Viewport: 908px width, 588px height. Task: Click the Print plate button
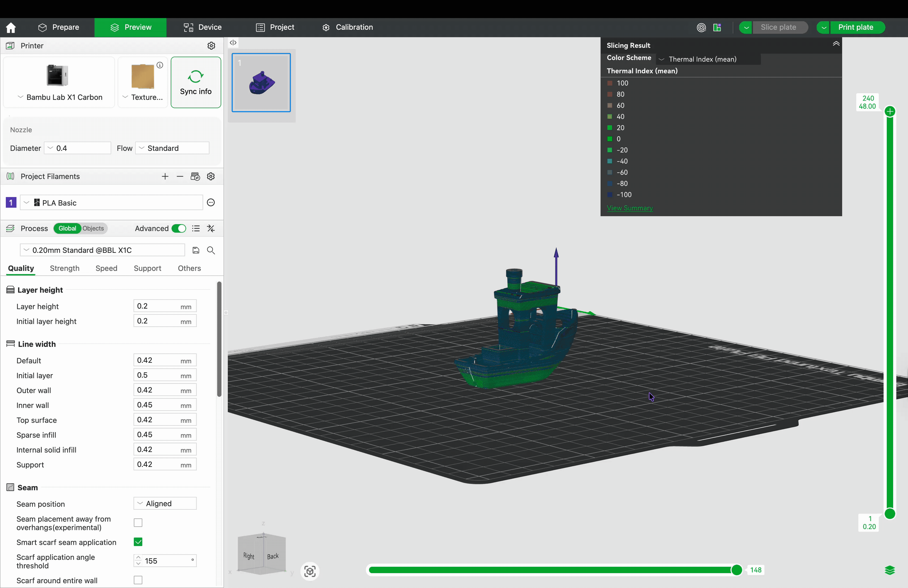coord(855,27)
